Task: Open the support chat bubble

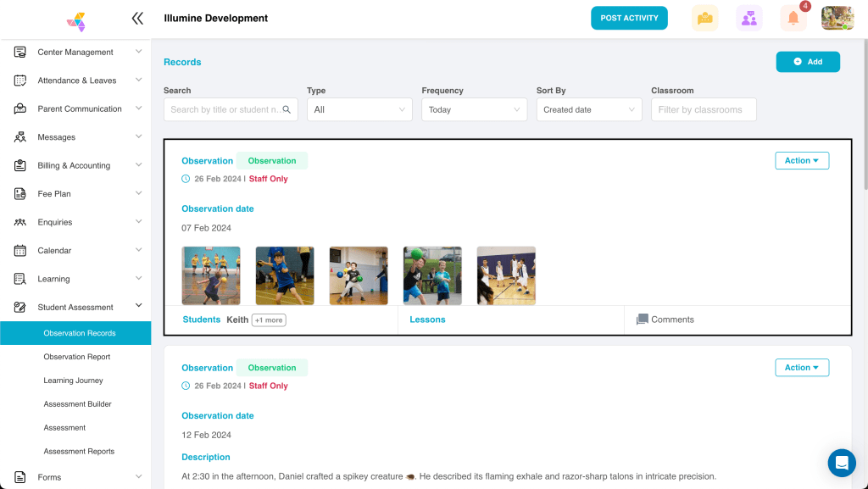Action: 842,463
